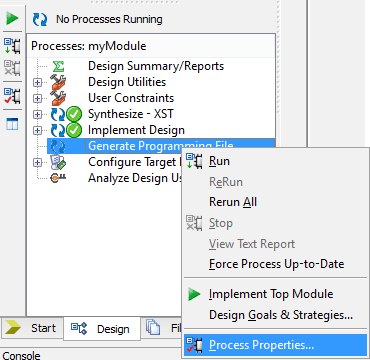Click the Configure Target Device icon
This screenshot has width=370, height=360.
[58, 162]
